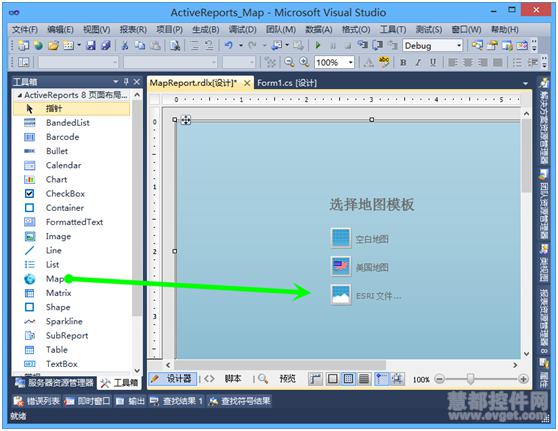Open the 调试(D) menu
Viewport: 558px width, 431px height.
pyautogui.click(x=242, y=30)
